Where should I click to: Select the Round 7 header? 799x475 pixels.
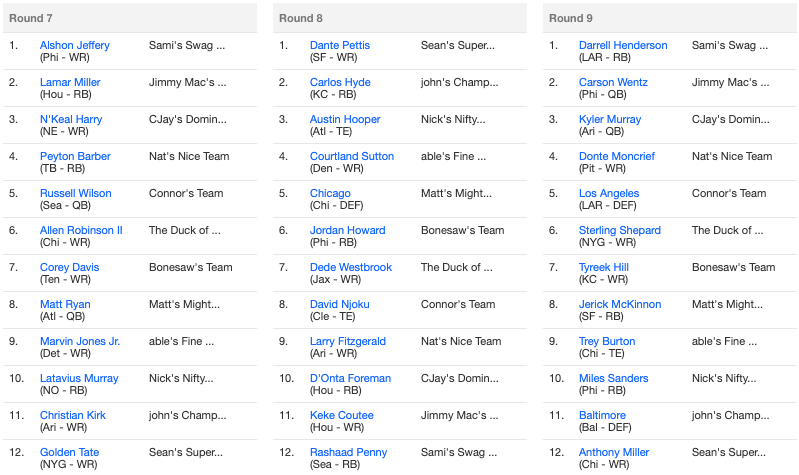(130, 18)
